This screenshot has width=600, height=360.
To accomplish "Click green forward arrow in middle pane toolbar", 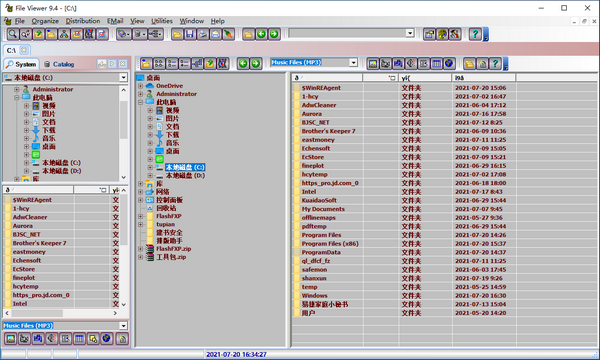I will tap(256, 63).
